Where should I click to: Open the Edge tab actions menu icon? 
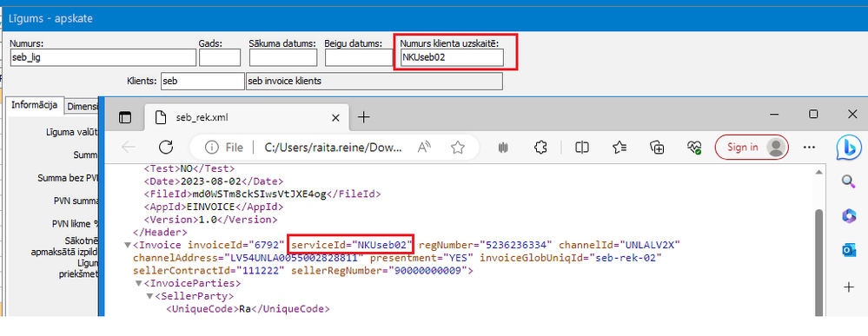pyautogui.click(x=126, y=117)
